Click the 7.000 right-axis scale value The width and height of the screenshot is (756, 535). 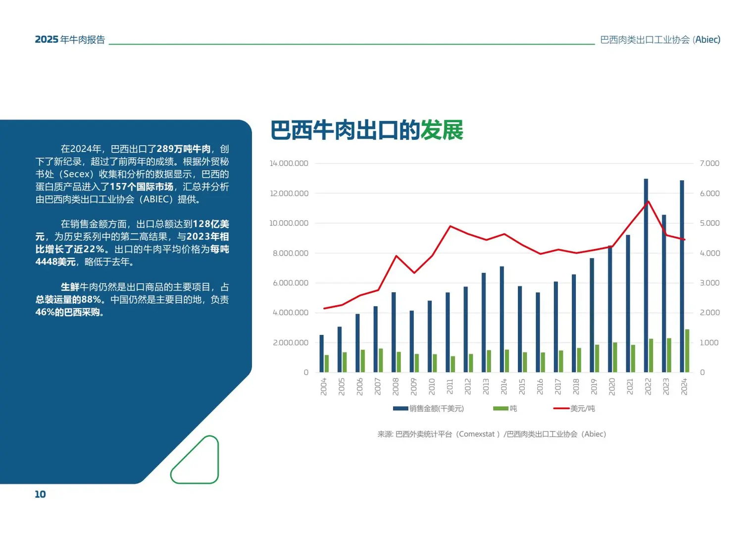tap(709, 163)
